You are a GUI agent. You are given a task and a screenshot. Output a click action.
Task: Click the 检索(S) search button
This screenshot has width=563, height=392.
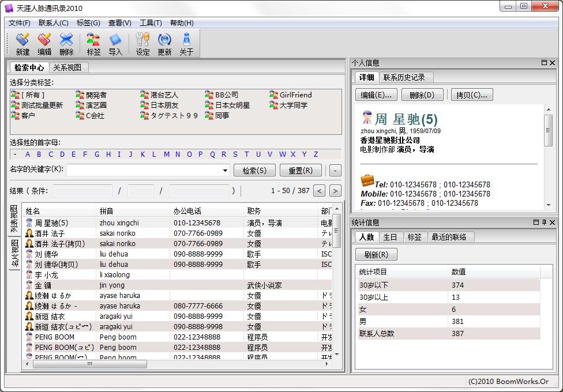(x=254, y=171)
